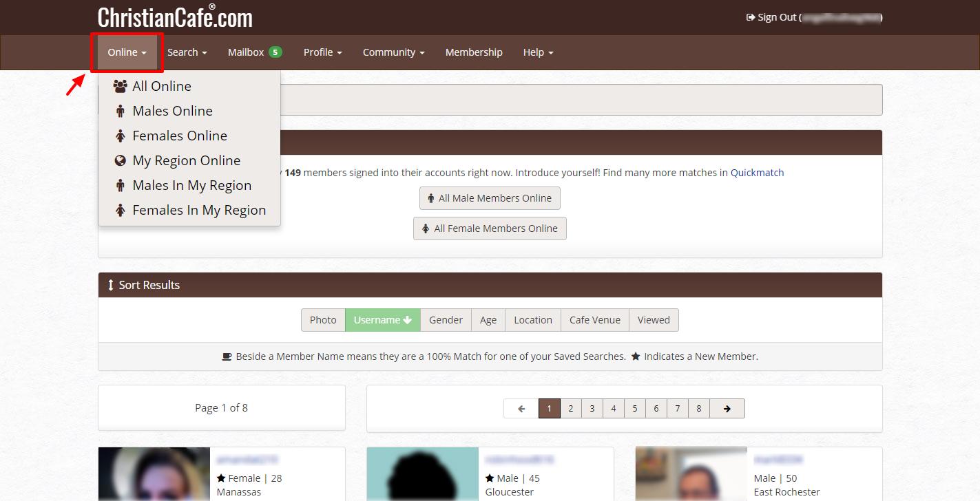This screenshot has width=980, height=501.
Task: Open the Quickmatch link
Action: point(757,173)
